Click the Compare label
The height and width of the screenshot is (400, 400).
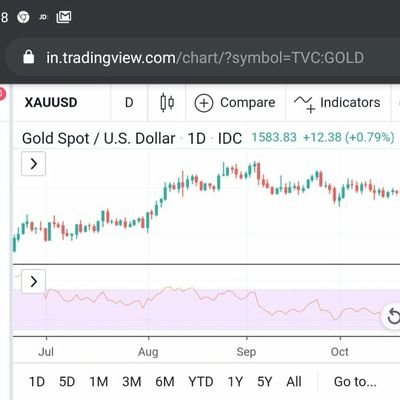tap(248, 103)
